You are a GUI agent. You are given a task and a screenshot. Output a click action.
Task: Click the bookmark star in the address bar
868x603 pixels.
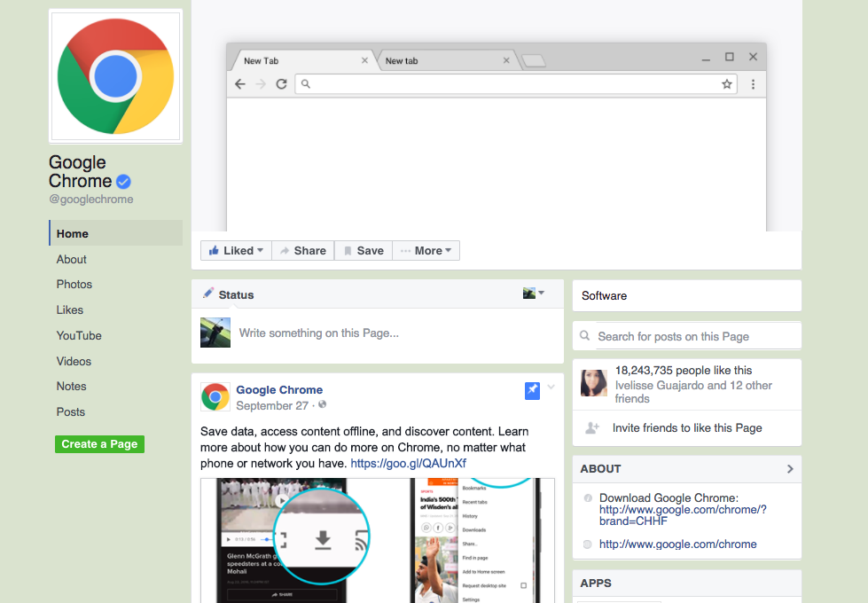pos(727,84)
